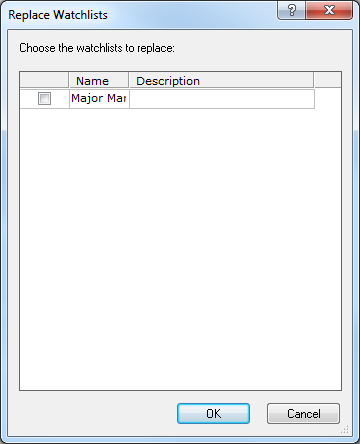The image size is (360, 444).
Task: Click the right edge divider of Description header
Action: 314,80
